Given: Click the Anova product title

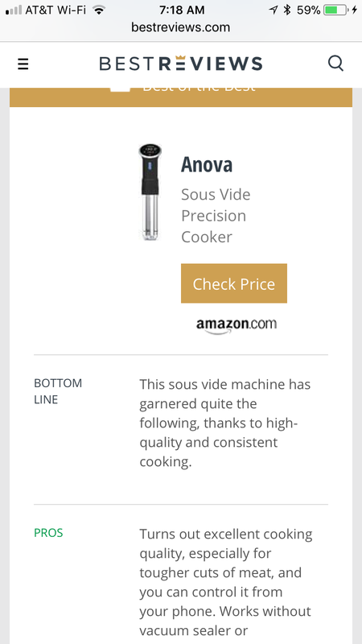Looking at the screenshot, I should click(207, 164).
